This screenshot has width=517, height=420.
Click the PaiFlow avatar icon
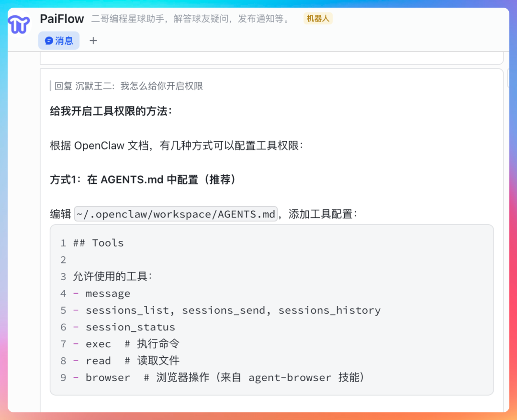tap(18, 25)
